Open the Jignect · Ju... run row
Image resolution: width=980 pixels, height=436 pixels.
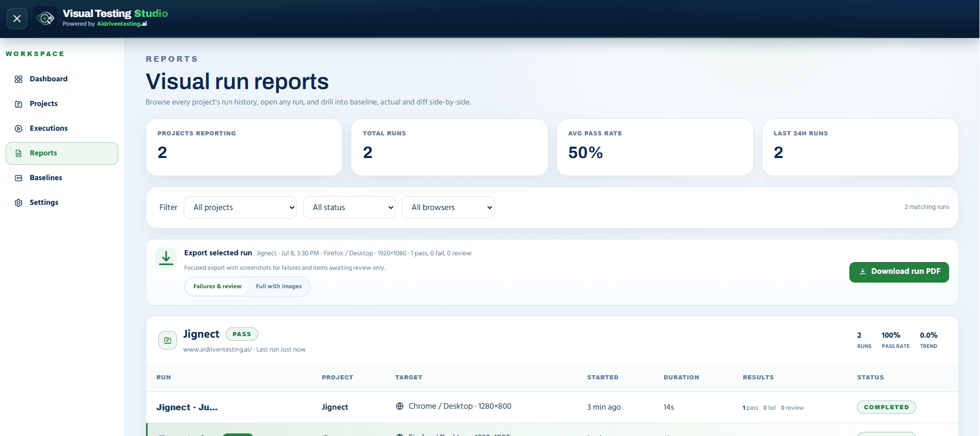coord(552,407)
